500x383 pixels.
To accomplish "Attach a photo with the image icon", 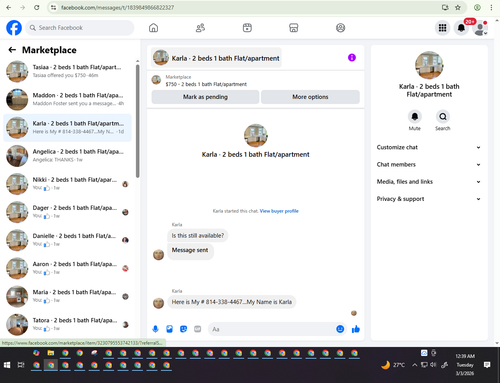I will click(x=169, y=329).
